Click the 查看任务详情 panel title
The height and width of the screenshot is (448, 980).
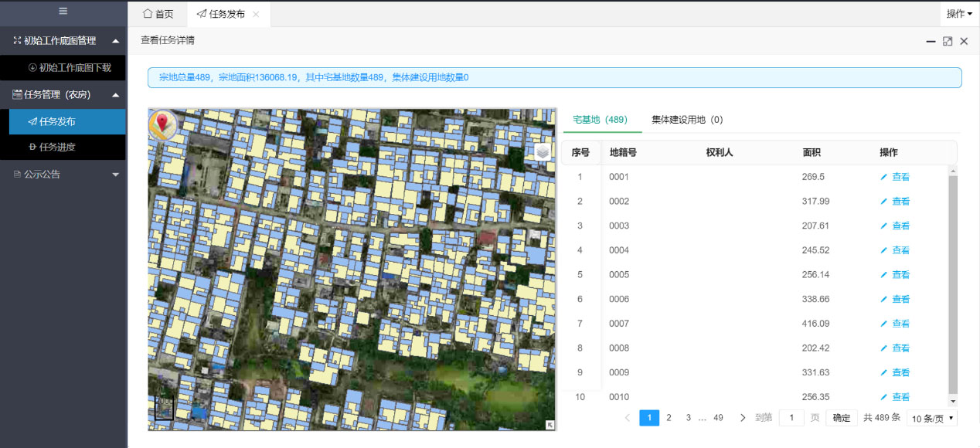[x=168, y=40]
